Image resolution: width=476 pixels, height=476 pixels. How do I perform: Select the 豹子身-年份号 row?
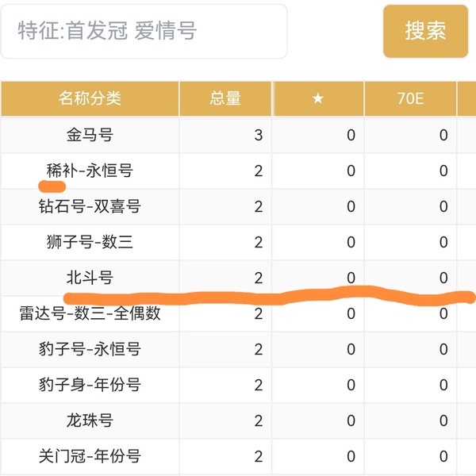[x=90, y=385]
